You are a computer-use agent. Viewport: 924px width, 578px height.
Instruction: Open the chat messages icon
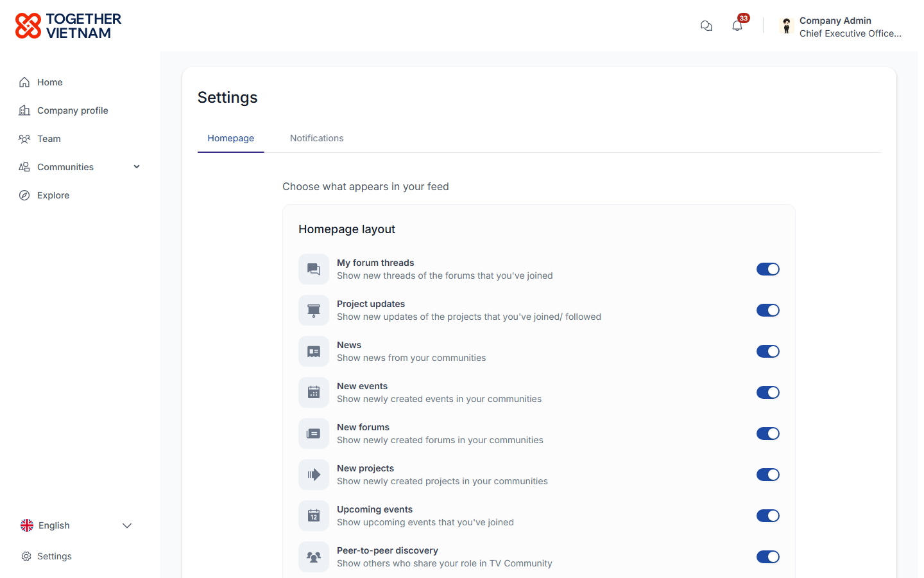tap(706, 26)
